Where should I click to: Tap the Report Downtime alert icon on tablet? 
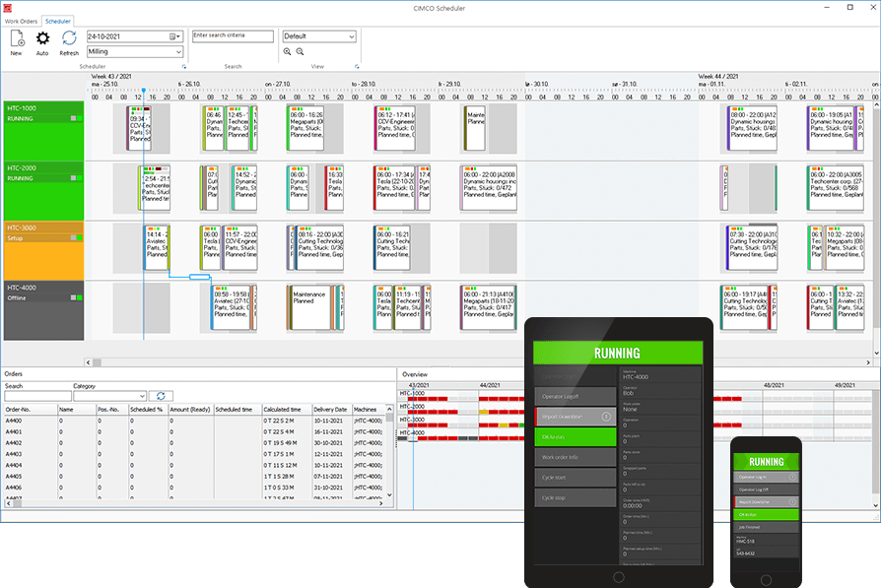606,417
